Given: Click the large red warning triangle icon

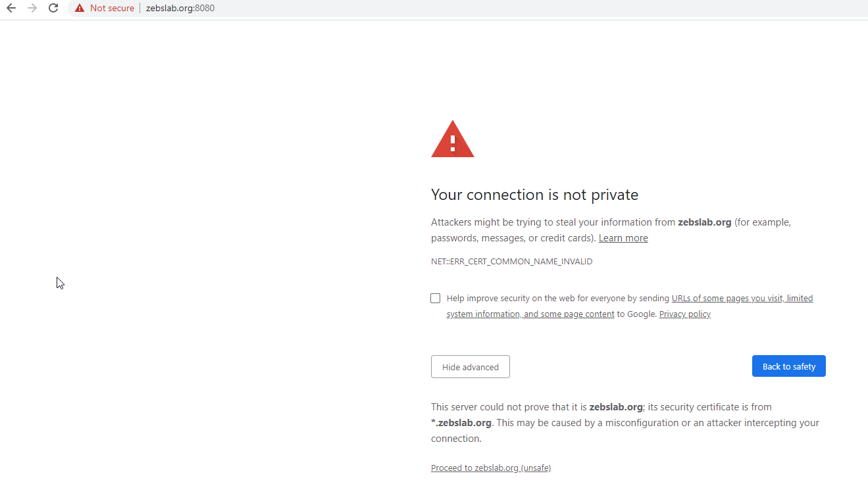Looking at the screenshot, I should [x=453, y=139].
